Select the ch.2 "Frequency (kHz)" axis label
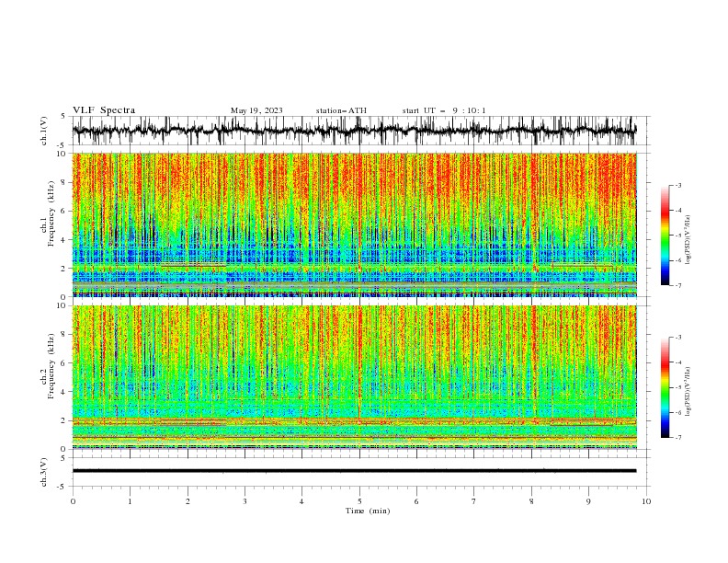 pyautogui.click(x=51, y=366)
